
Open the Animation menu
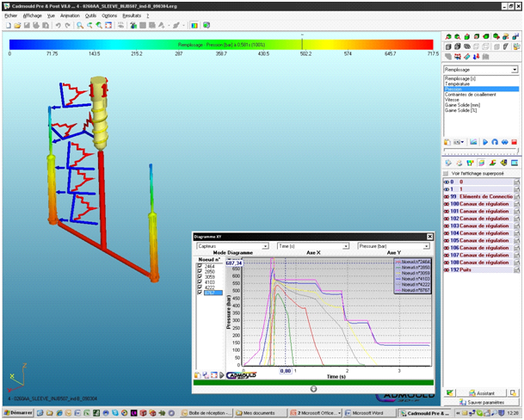click(70, 15)
